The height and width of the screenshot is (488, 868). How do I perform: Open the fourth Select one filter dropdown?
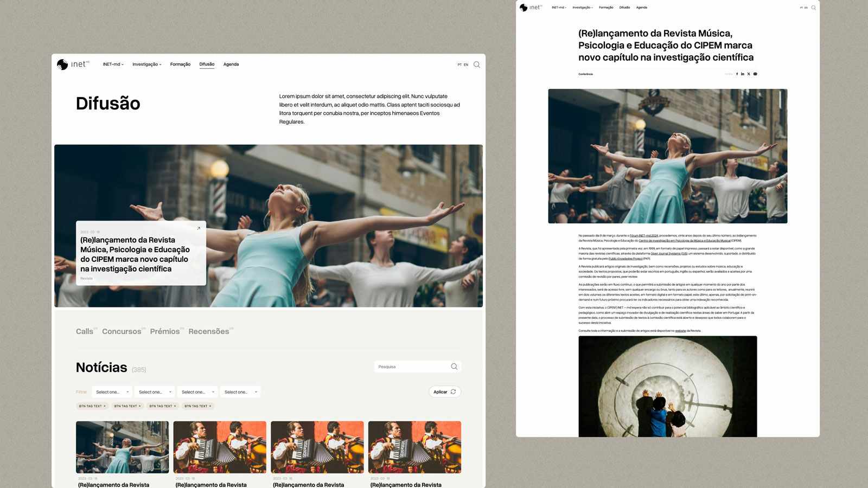240,392
